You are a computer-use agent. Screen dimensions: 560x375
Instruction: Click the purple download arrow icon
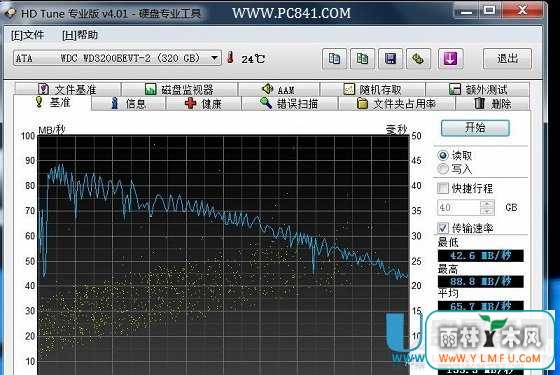pyautogui.click(x=451, y=59)
